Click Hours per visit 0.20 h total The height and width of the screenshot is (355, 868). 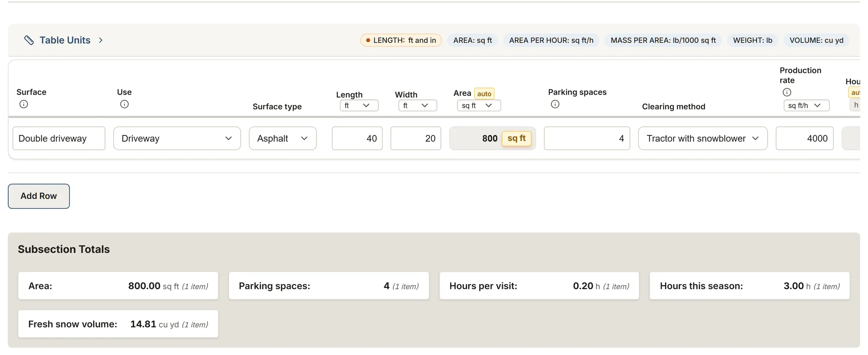[x=539, y=286]
